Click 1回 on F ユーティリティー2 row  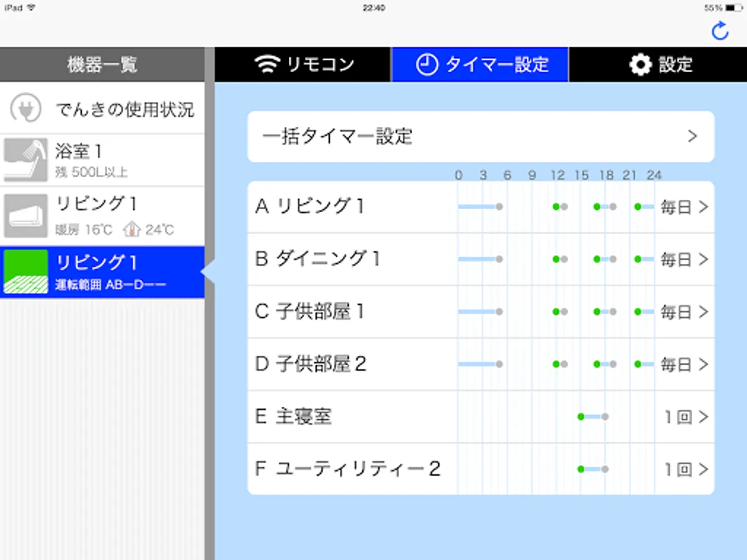678,469
